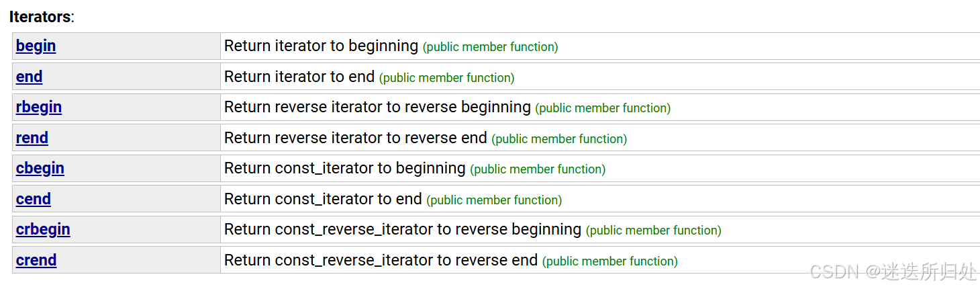Select 'Return reverse iterator to reverse beginning' text

click(377, 108)
